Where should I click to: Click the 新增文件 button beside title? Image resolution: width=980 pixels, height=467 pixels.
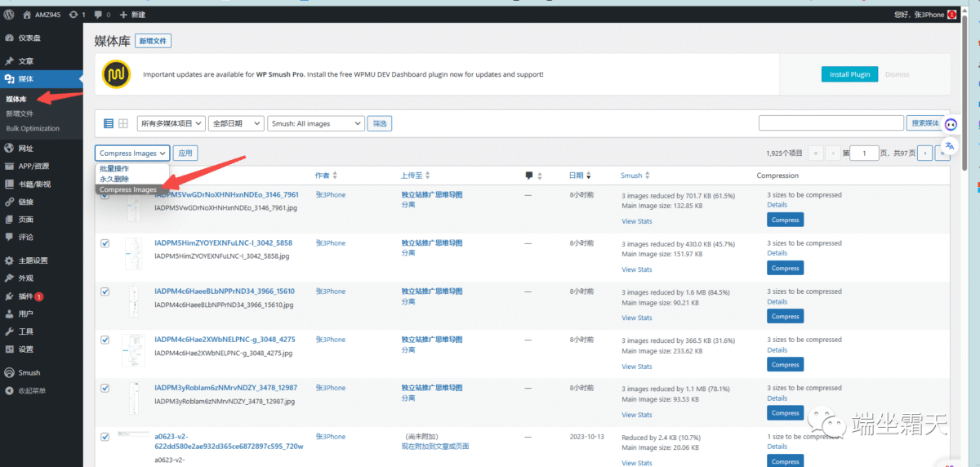pos(154,41)
